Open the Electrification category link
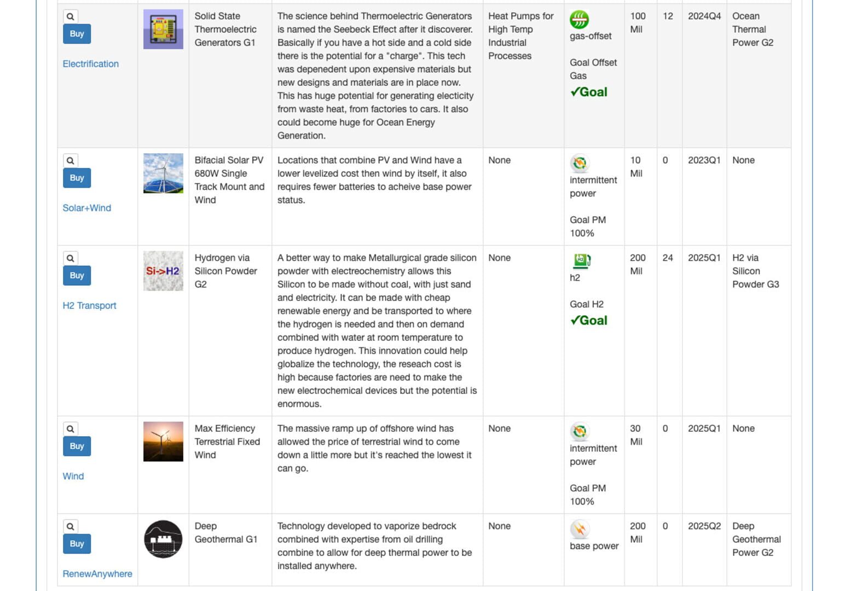The height and width of the screenshot is (591, 868). (x=90, y=64)
